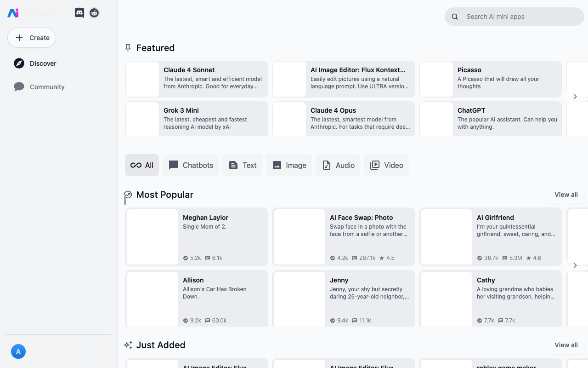Open the Cathy chatbot card
The width and height of the screenshot is (588, 368).
tap(491, 299)
